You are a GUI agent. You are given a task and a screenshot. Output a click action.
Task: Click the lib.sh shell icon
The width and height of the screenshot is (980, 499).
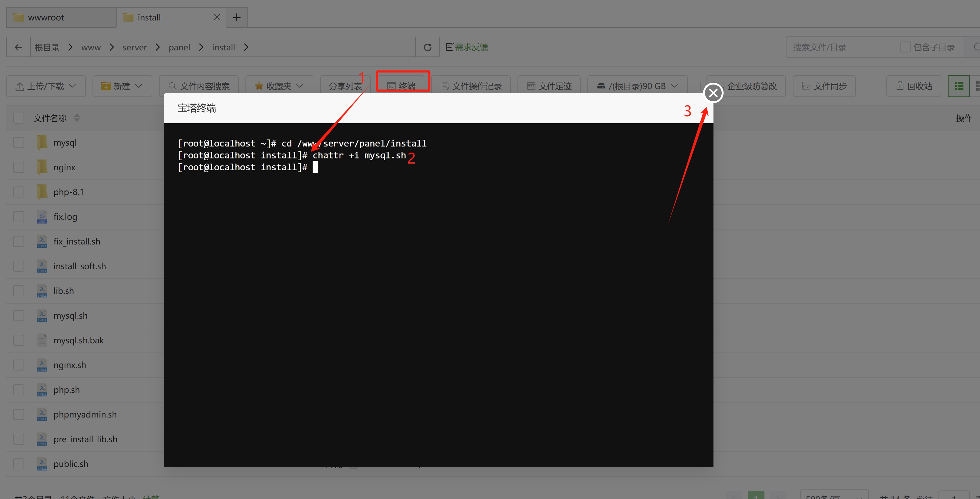pos(42,291)
